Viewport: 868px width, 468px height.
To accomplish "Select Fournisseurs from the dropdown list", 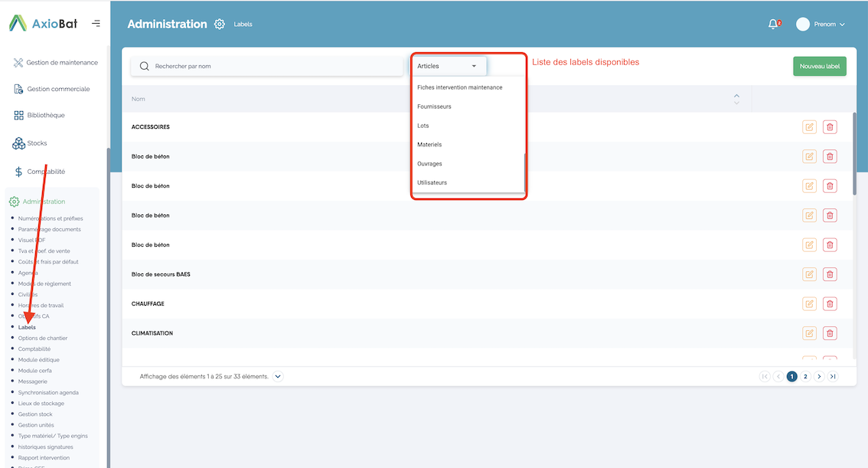I will click(434, 106).
